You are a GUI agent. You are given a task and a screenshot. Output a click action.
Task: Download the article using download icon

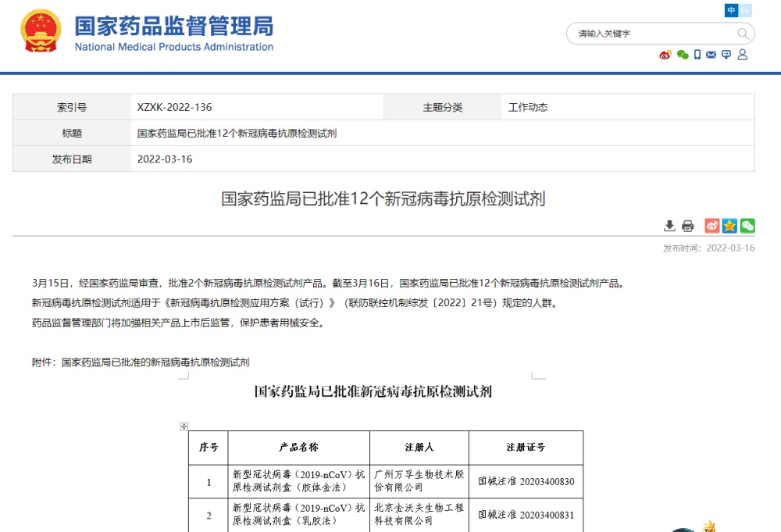click(669, 226)
